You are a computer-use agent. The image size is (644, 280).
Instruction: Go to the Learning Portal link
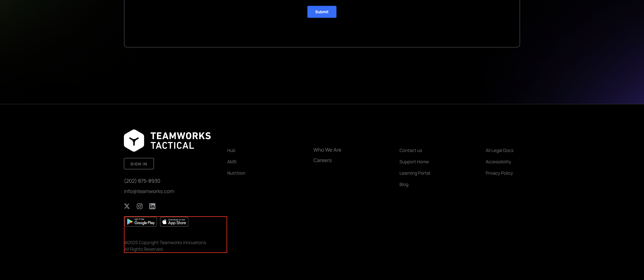(x=414, y=173)
